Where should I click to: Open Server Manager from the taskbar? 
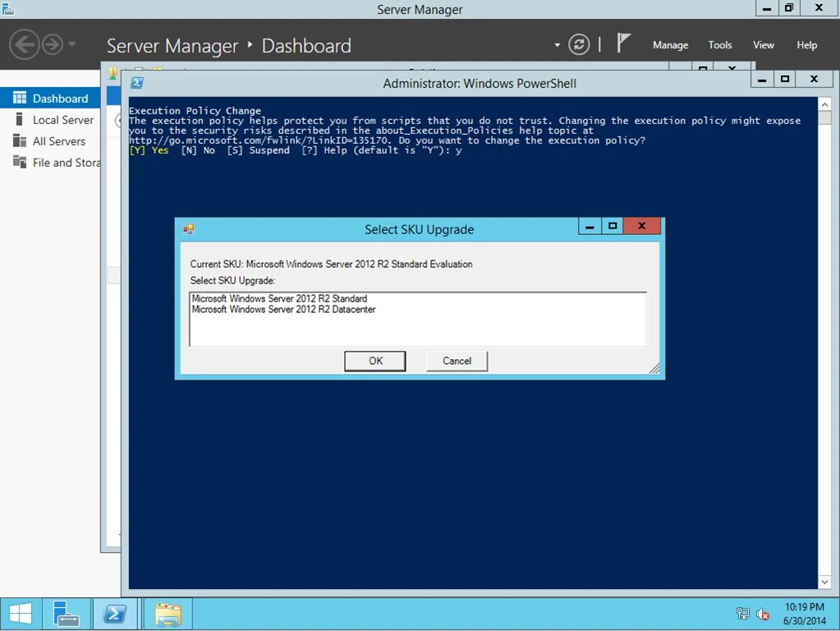tap(66, 614)
